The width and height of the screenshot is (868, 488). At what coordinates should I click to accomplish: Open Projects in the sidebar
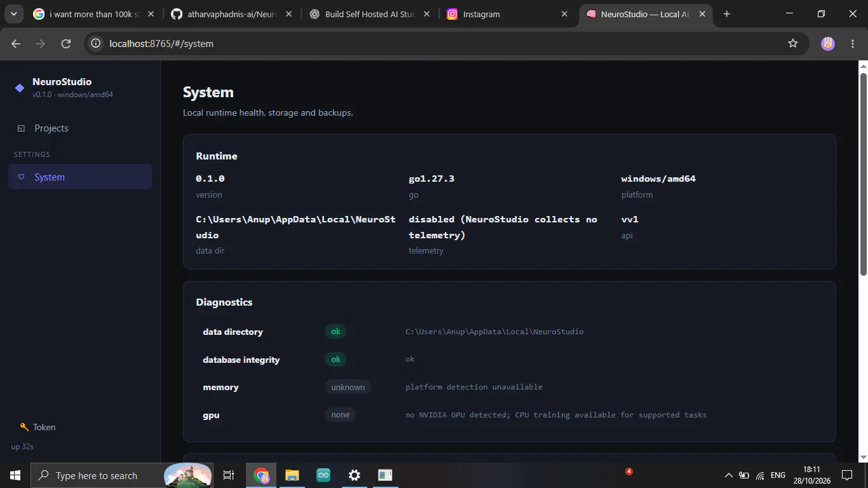point(80,128)
